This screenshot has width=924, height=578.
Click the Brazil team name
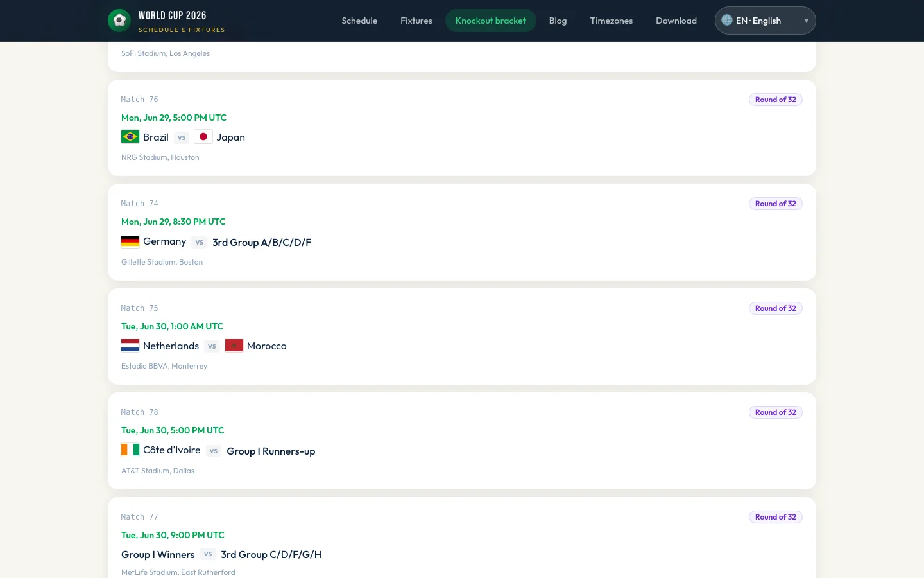pos(156,137)
